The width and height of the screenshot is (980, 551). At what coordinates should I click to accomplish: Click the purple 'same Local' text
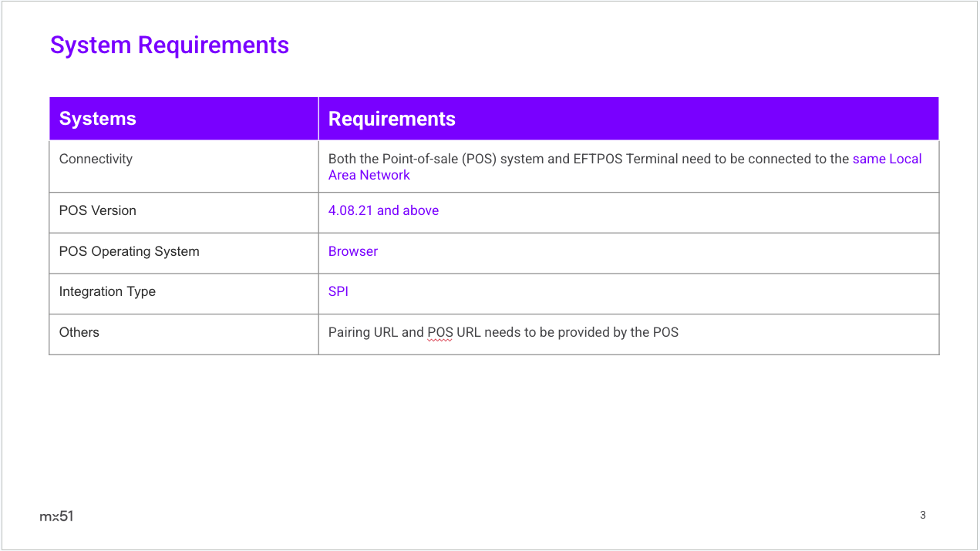(x=887, y=159)
